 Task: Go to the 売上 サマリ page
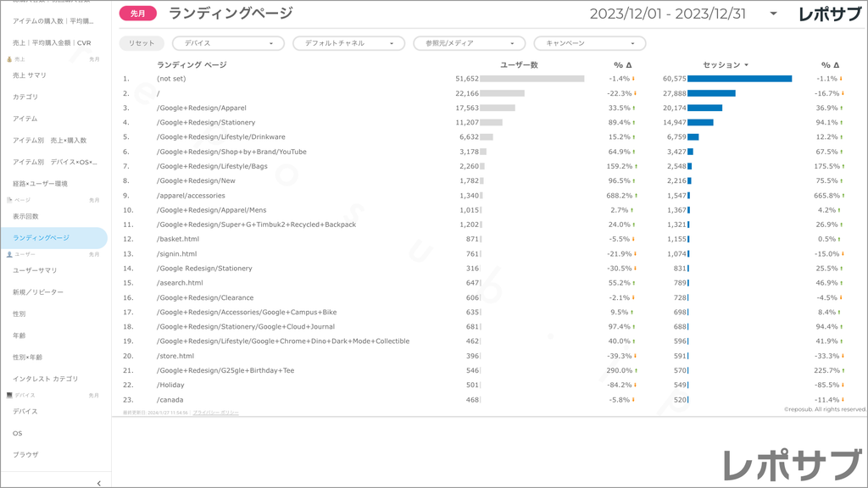point(30,75)
